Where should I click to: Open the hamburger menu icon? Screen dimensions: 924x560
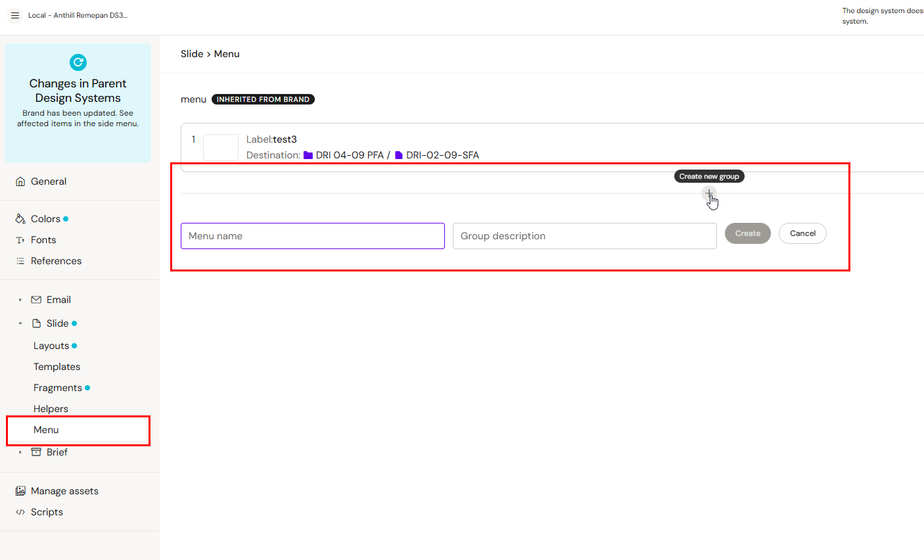pos(15,15)
